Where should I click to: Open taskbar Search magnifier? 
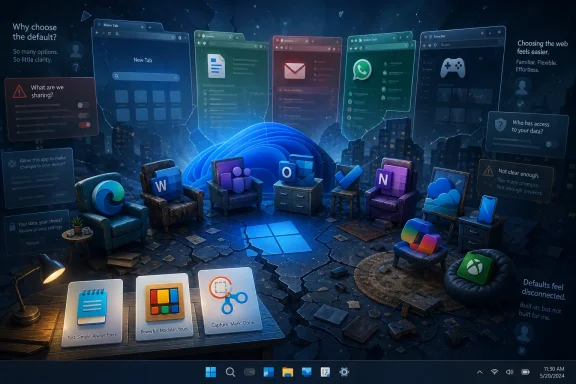(x=230, y=372)
